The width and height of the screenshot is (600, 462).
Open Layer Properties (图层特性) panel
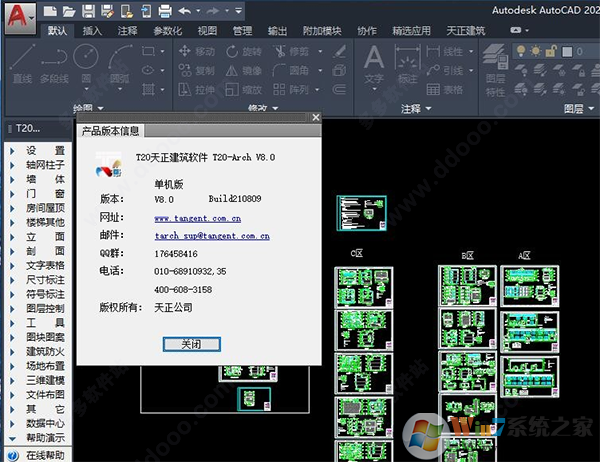pyautogui.click(x=495, y=70)
